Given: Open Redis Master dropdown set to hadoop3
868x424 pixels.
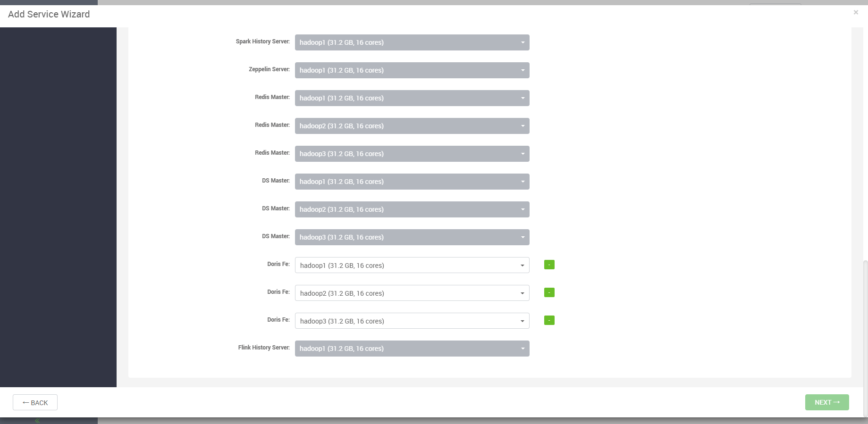Looking at the screenshot, I should pyautogui.click(x=412, y=154).
